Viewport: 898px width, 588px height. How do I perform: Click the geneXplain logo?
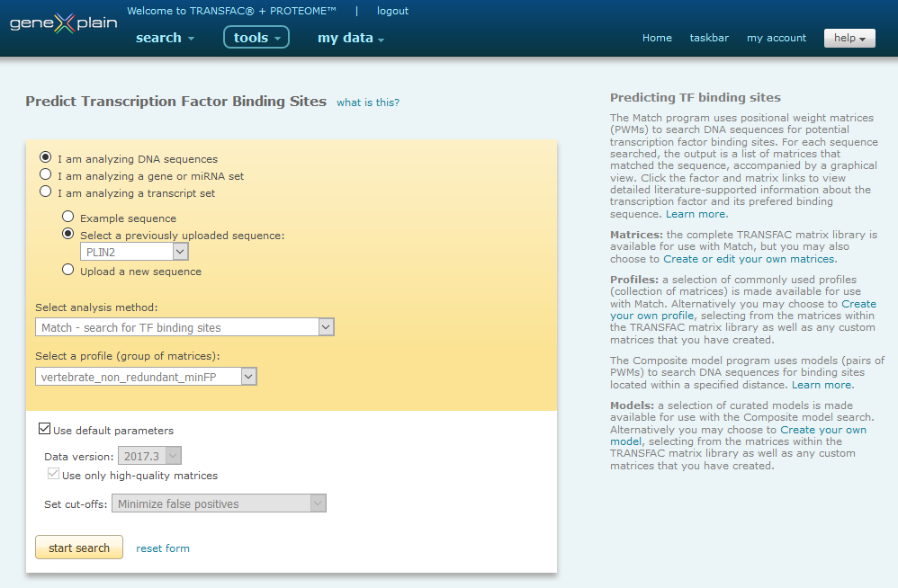[x=63, y=23]
